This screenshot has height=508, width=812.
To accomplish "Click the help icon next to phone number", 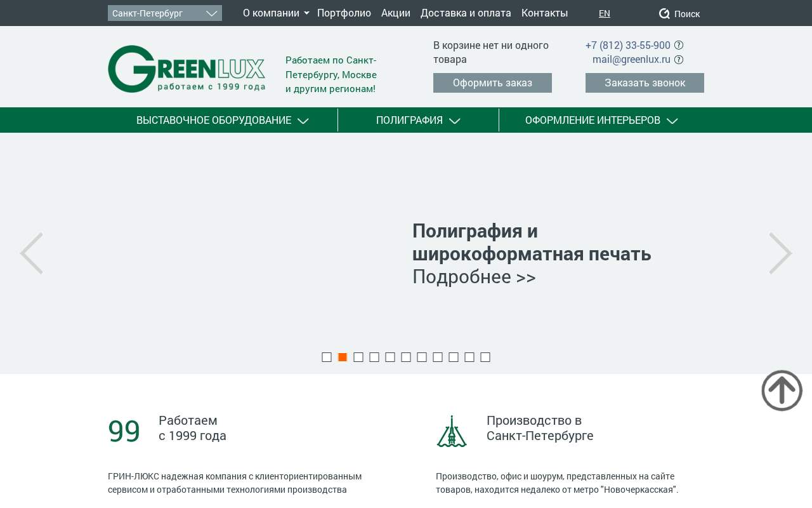I will point(679,45).
